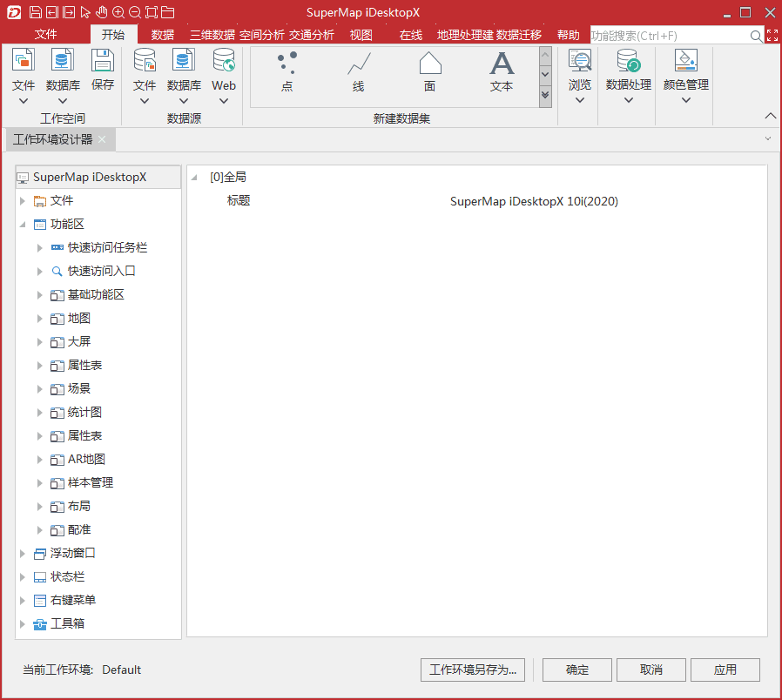The height and width of the screenshot is (700, 782).
Task: Activate the pan hand tool
Action: pyautogui.click(x=102, y=12)
